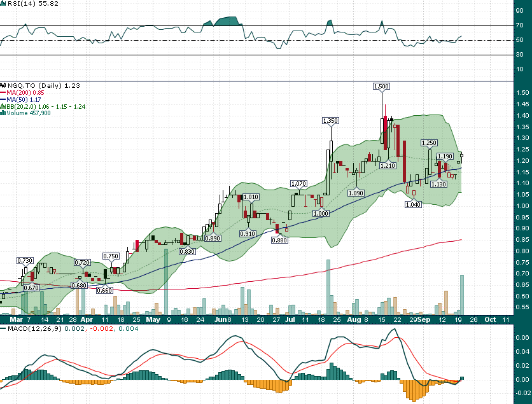Click the Mar label on date axis

16,319
